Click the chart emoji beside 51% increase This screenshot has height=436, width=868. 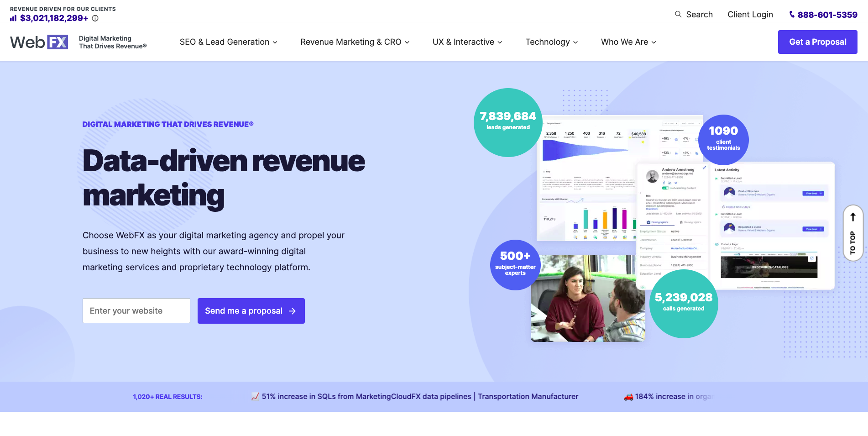tap(255, 396)
